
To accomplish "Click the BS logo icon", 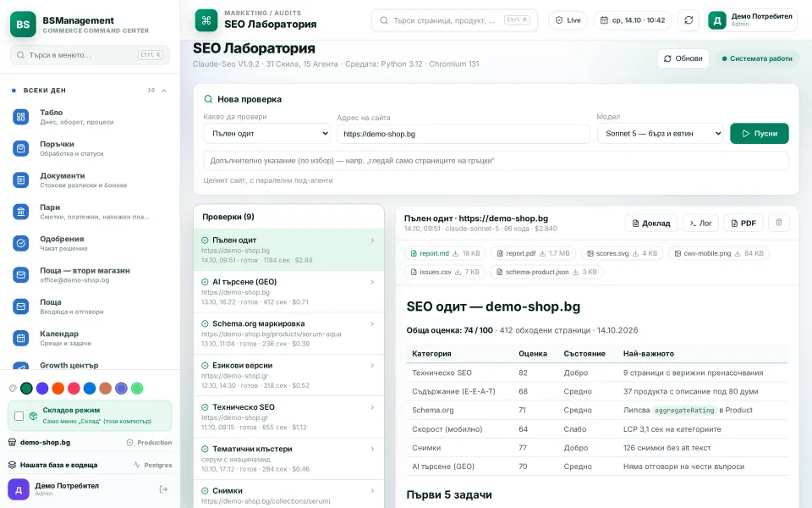I will coord(23,24).
